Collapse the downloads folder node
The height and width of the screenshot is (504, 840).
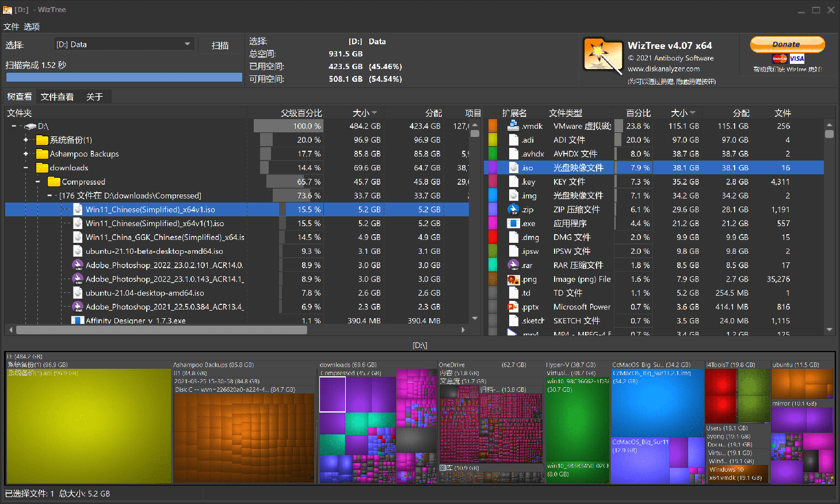25,167
